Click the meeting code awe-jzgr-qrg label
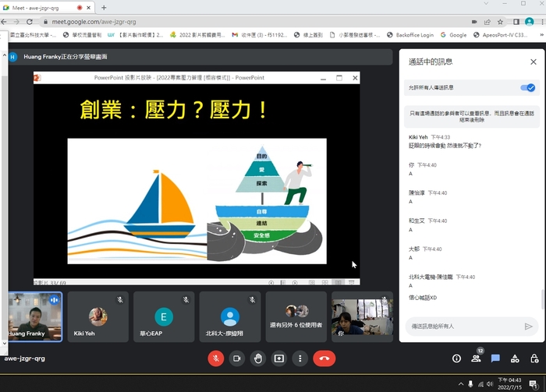 (24, 358)
